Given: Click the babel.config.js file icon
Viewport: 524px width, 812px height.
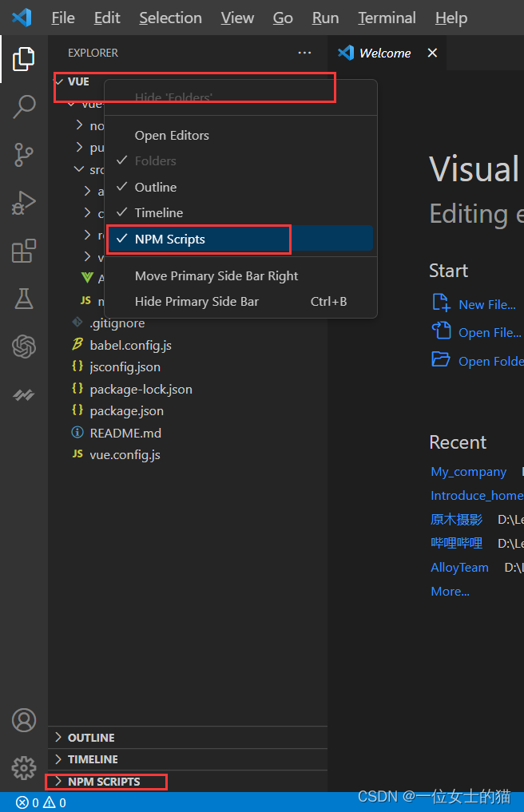Looking at the screenshot, I should point(77,344).
